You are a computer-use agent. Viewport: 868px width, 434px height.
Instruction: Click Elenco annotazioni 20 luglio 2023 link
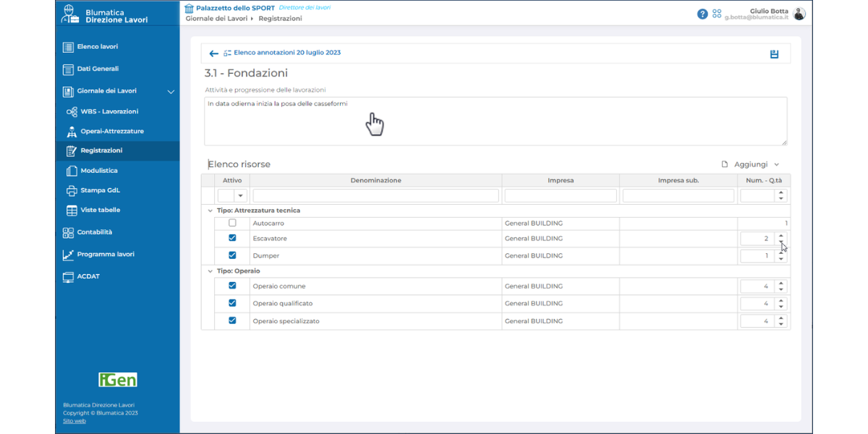286,53
